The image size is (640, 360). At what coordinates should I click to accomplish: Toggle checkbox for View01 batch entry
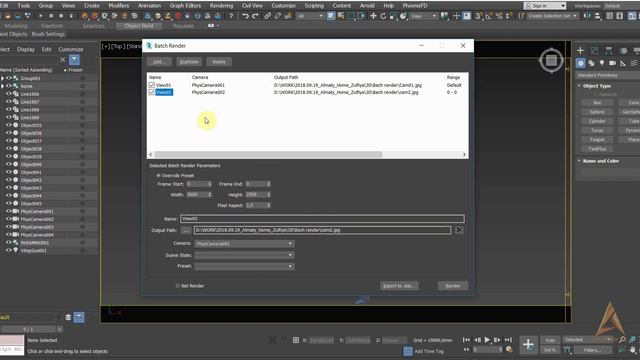click(151, 85)
